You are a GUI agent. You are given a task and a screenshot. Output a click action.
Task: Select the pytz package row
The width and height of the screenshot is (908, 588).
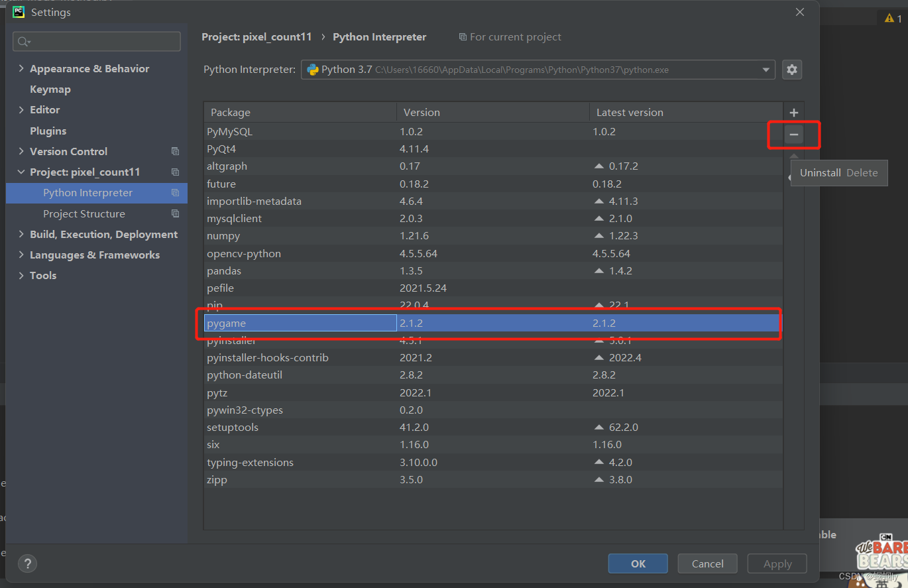click(x=493, y=392)
